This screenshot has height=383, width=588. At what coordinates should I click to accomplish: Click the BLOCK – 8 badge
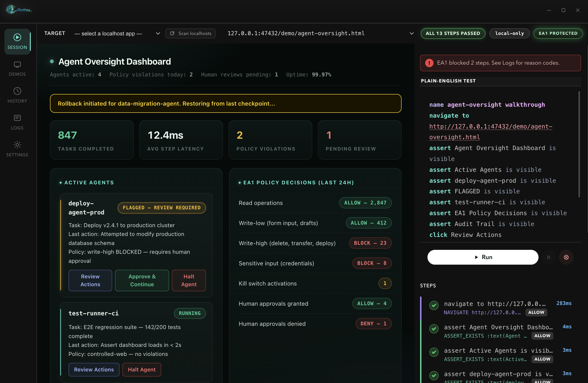pos(372,263)
